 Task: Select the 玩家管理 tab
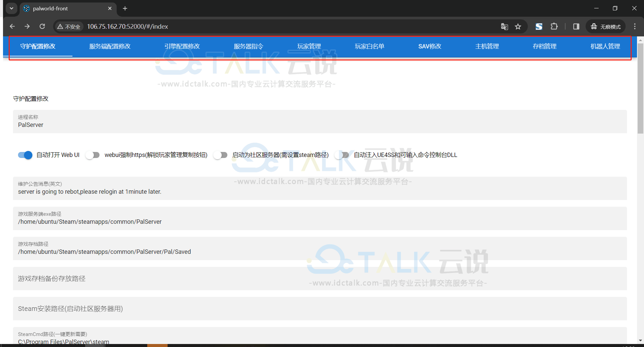click(x=309, y=46)
